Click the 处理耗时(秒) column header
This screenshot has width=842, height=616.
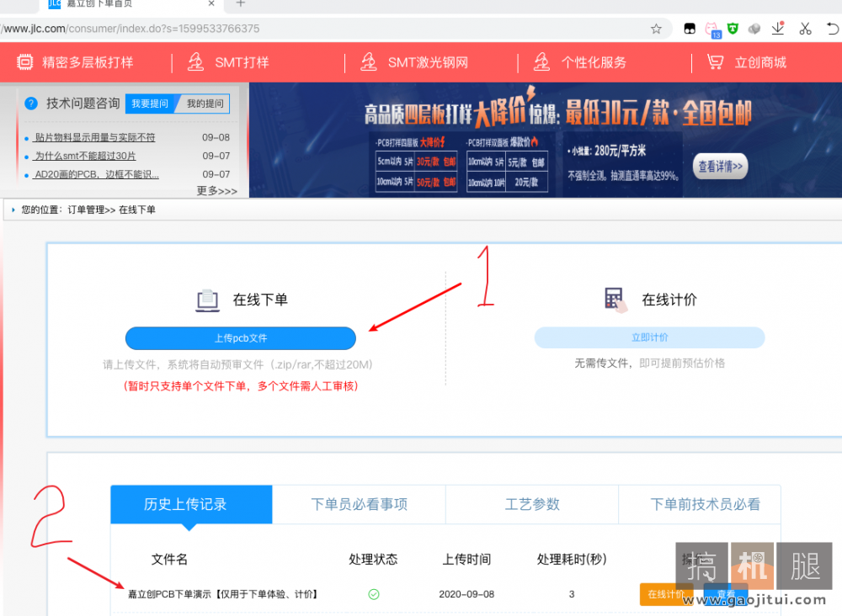[572, 559]
